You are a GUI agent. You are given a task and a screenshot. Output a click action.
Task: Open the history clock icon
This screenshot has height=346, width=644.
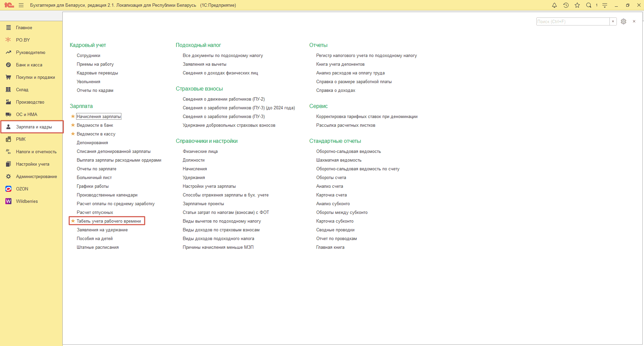pos(566,5)
